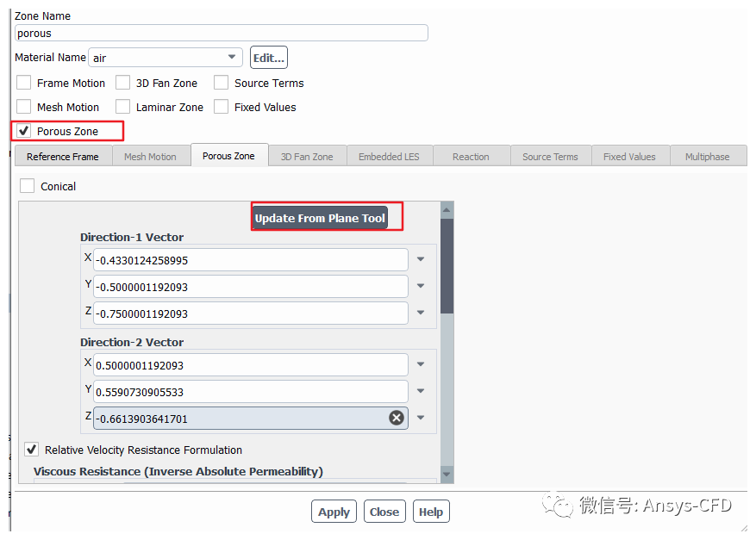Image resolution: width=756 pixels, height=540 pixels.
Task: Open Direction-2 Vector Y dropdown arrow
Action: click(x=421, y=391)
